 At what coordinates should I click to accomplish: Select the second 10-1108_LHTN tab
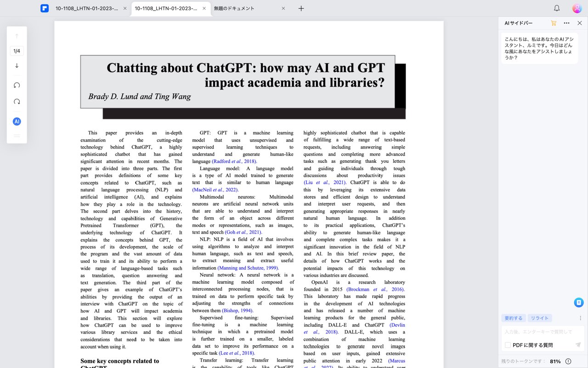coord(166,8)
